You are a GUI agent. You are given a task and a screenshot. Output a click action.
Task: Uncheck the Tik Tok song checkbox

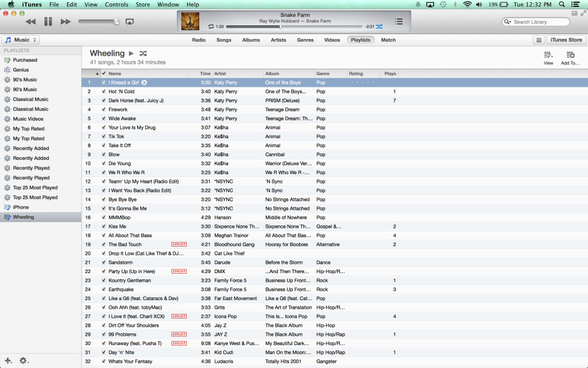tap(103, 137)
